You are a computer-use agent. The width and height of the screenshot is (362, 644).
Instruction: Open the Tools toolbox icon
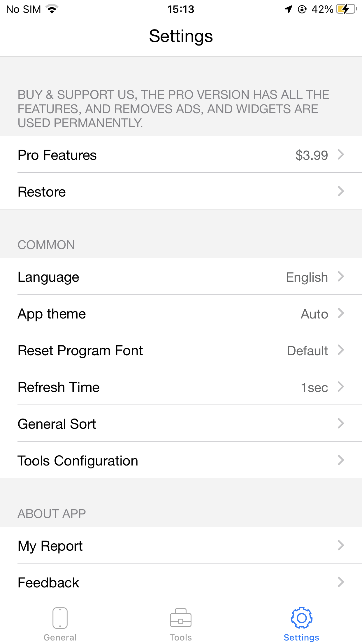[x=181, y=618]
